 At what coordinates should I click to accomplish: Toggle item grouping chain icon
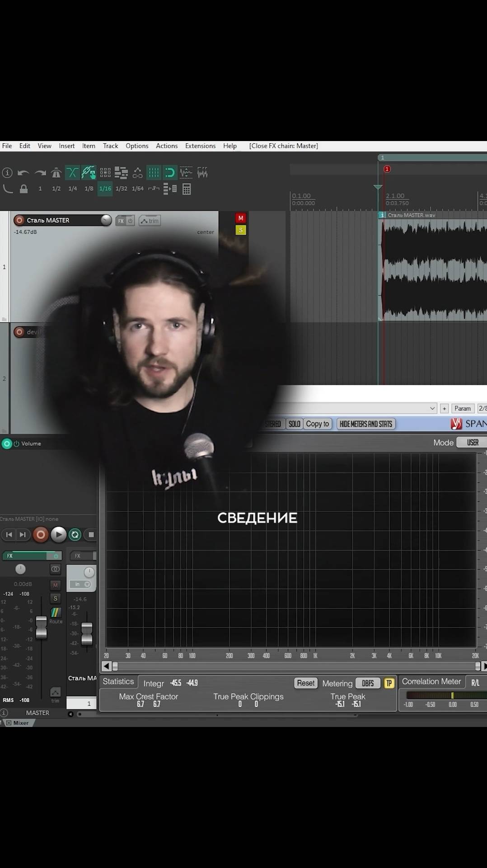click(89, 172)
